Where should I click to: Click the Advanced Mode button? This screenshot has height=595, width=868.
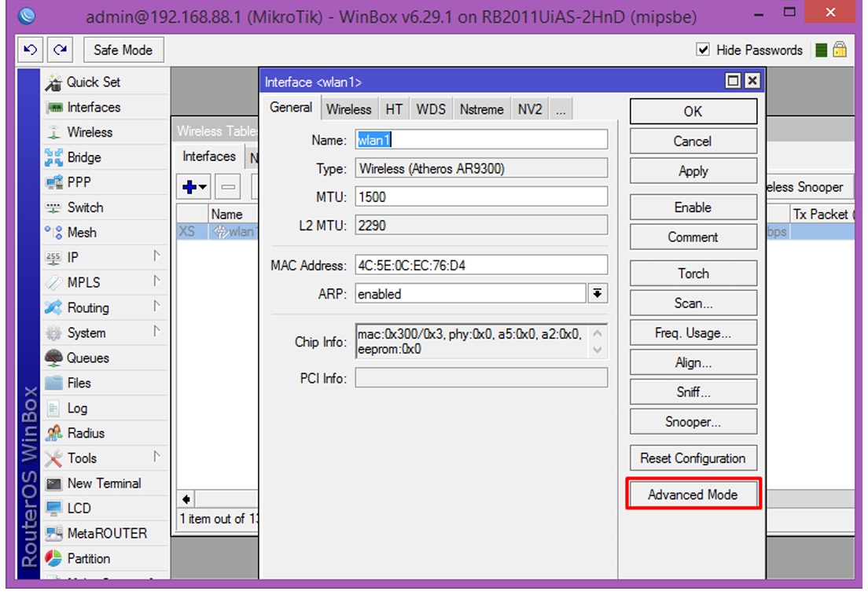point(693,494)
